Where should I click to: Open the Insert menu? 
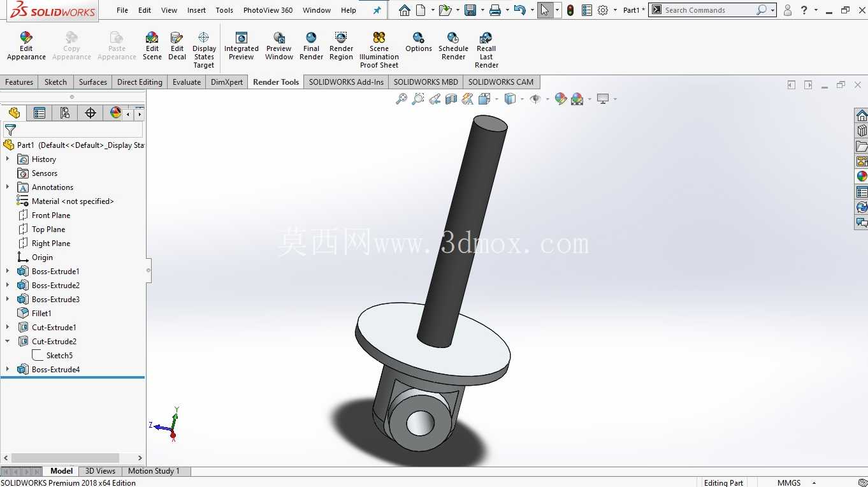coord(196,10)
